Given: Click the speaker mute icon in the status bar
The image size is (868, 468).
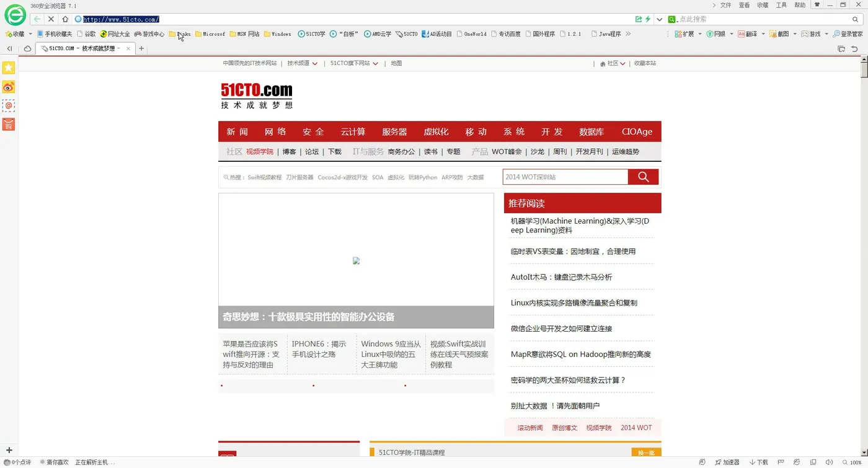Looking at the screenshot, I should 829,462.
